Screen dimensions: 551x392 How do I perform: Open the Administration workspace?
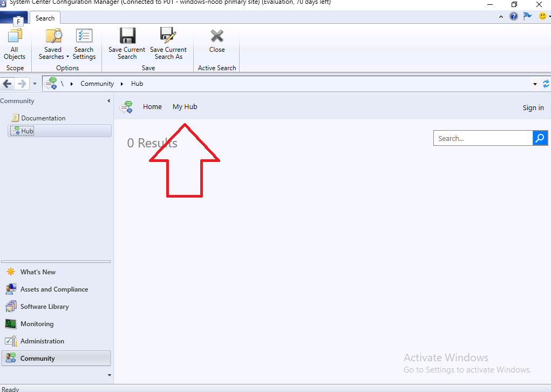(56, 341)
